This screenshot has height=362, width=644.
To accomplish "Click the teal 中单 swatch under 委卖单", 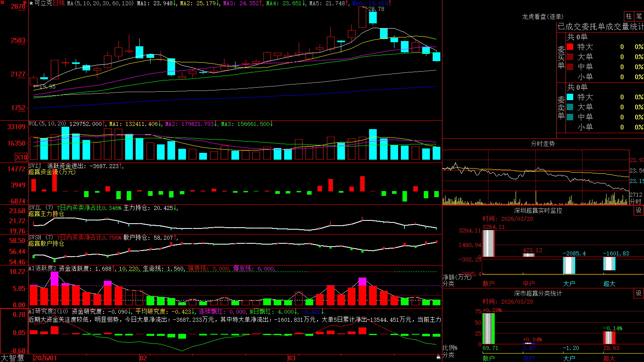I will (x=570, y=117).
